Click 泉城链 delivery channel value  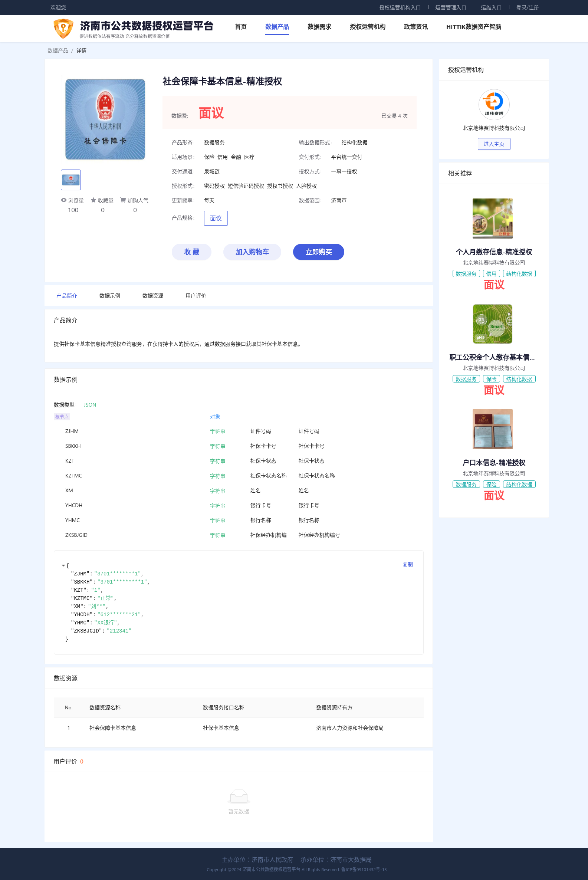click(212, 172)
